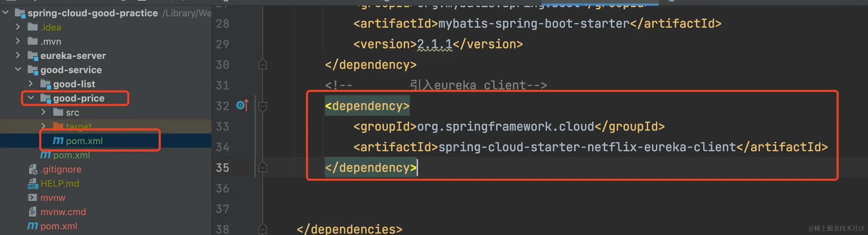Viewport: 868px width, 235px height.
Task: Click the version 2.1.1 text
Action: (434, 44)
